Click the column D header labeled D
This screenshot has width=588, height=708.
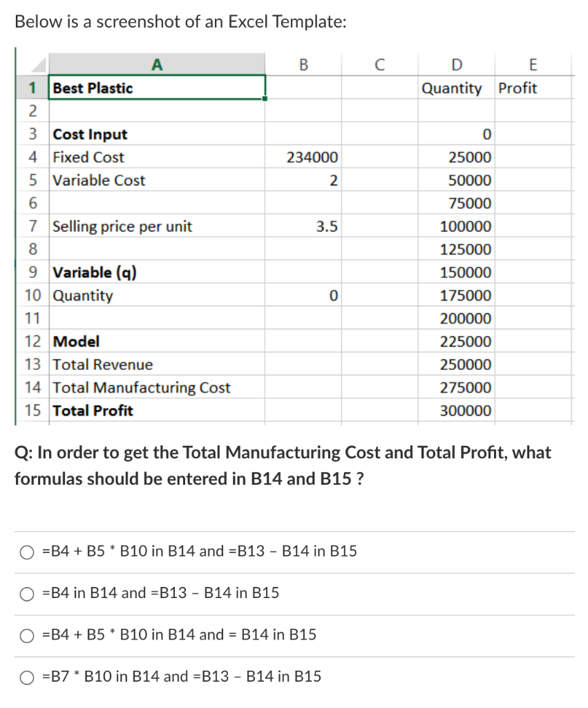click(x=456, y=64)
